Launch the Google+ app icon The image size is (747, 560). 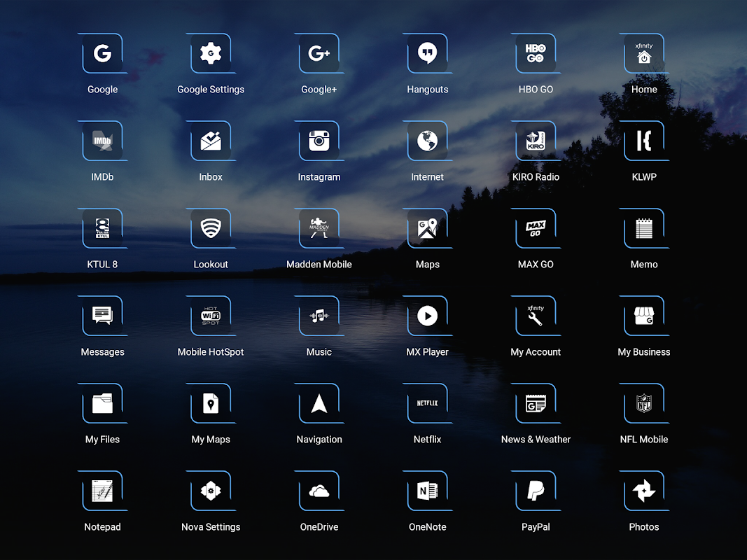[x=319, y=53]
